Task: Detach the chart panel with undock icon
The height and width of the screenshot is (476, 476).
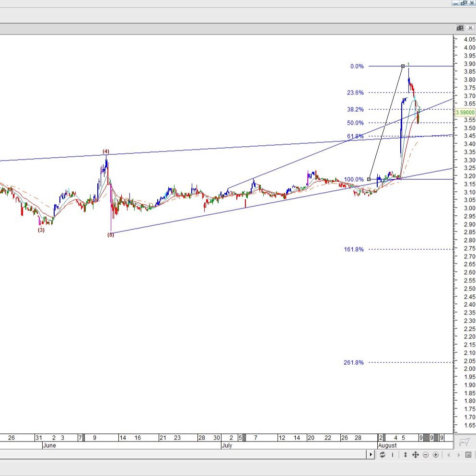Action: pyautogui.click(x=460, y=28)
